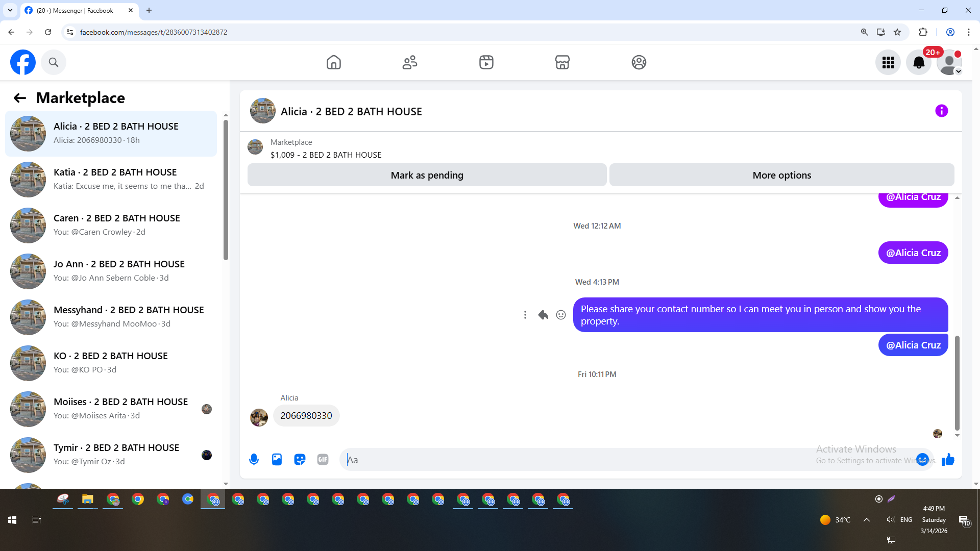Open the Katia conversation
This screenshot has width=980, height=551.
coord(111,180)
